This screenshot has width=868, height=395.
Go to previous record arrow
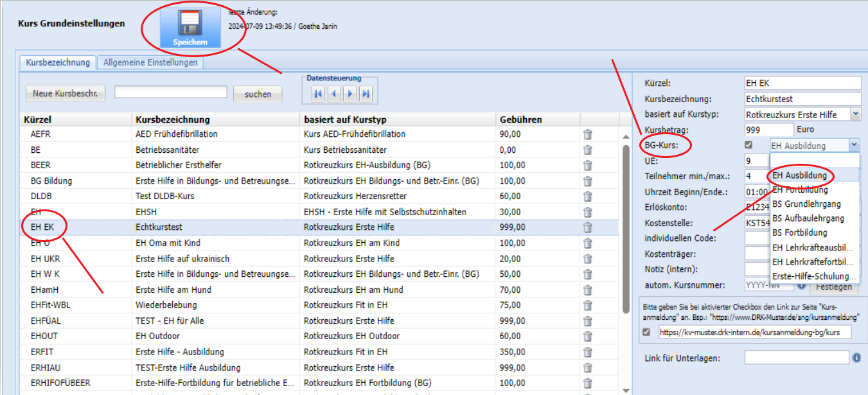point(333,94)
